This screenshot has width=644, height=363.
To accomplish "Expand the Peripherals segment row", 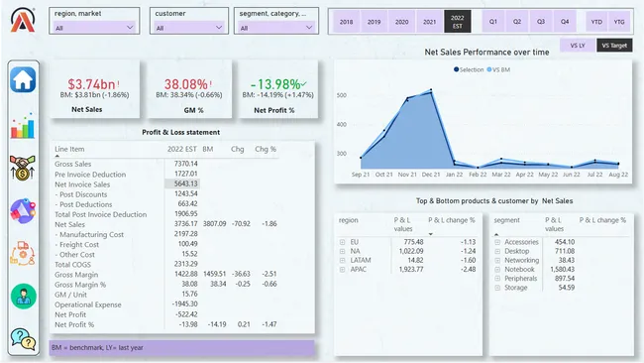I will (497, 279).
